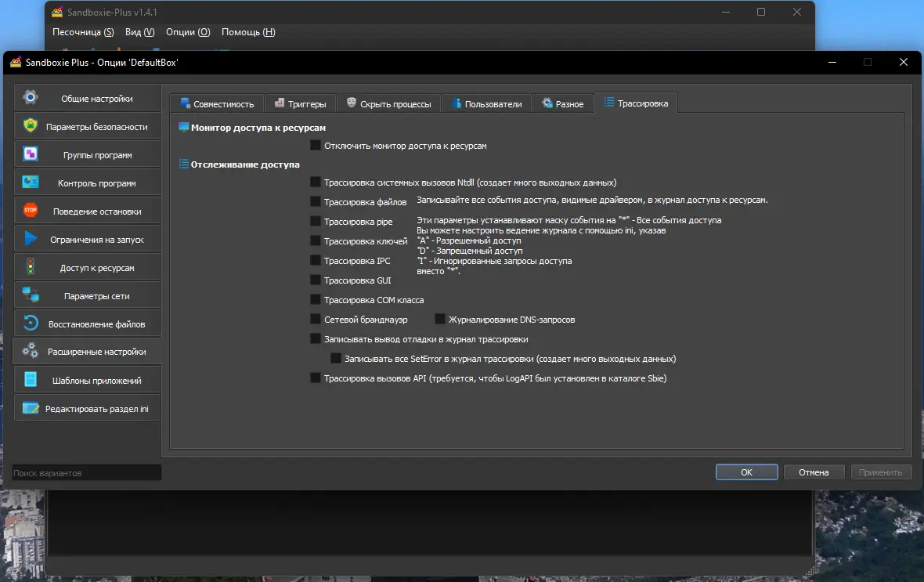The height and width of the screenshot is (582, 924).
Task: Click the shield icon for Параметры безопасности
Action: (31, 125)
